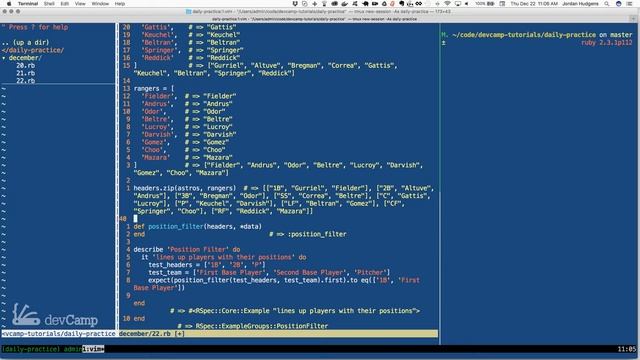Screen dimensions: 640x360
Task: Click 'headers.zip(astros, rangers)' code
Action: (x=185, y=188)
